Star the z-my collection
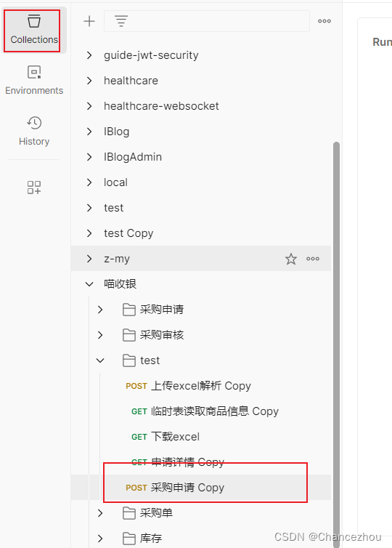The height and width of the screenshot is (548, 392). pos(291,259)
